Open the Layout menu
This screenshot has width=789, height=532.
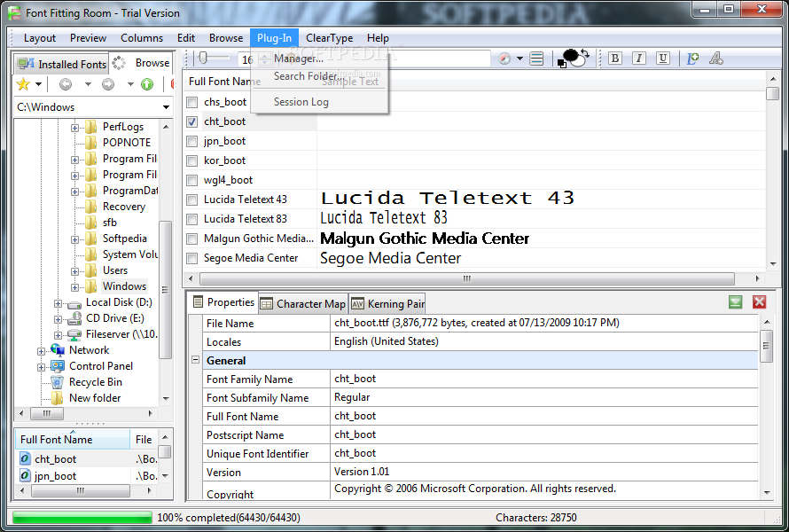(40, 38)
